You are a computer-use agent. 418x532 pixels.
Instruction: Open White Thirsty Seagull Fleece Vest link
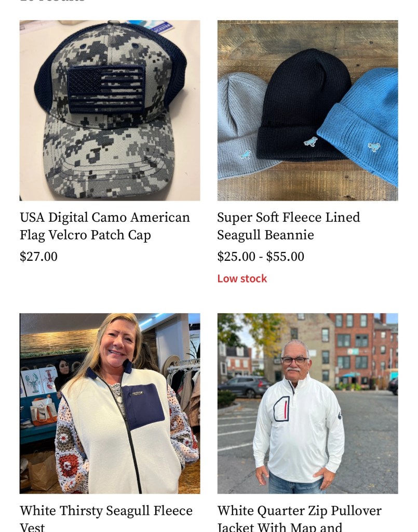click(x=106, y=518)
